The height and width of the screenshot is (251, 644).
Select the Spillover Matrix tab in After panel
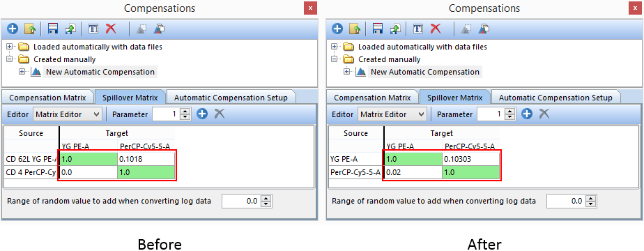[455, 98]
